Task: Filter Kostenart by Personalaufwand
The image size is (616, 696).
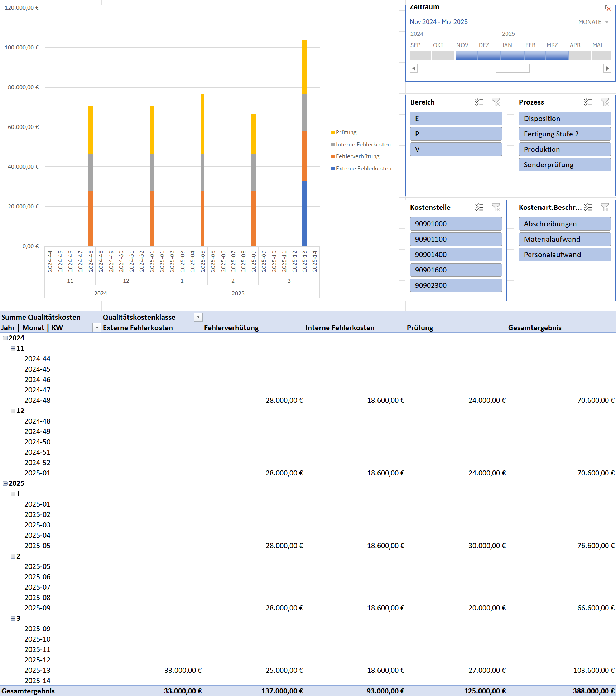Action: [565, 255]
